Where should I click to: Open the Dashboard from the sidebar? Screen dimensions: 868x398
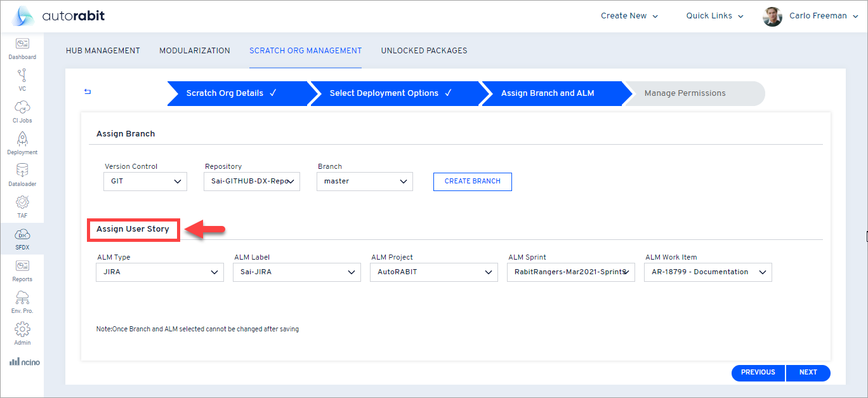22,49
